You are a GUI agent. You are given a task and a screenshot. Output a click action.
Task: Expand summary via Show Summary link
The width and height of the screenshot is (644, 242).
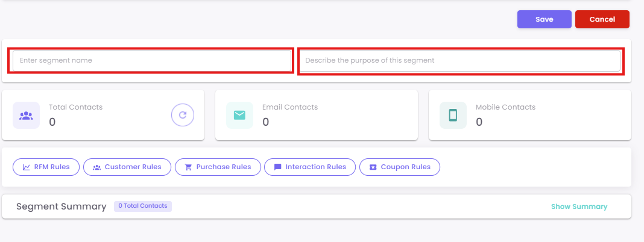579,206
